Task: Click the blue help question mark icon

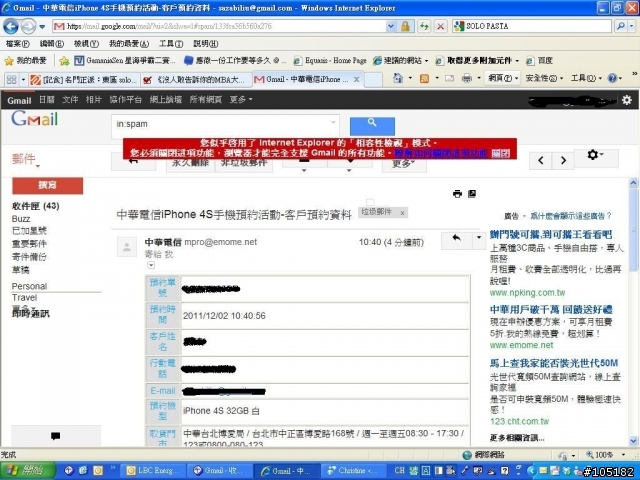Action: [612, 78]
